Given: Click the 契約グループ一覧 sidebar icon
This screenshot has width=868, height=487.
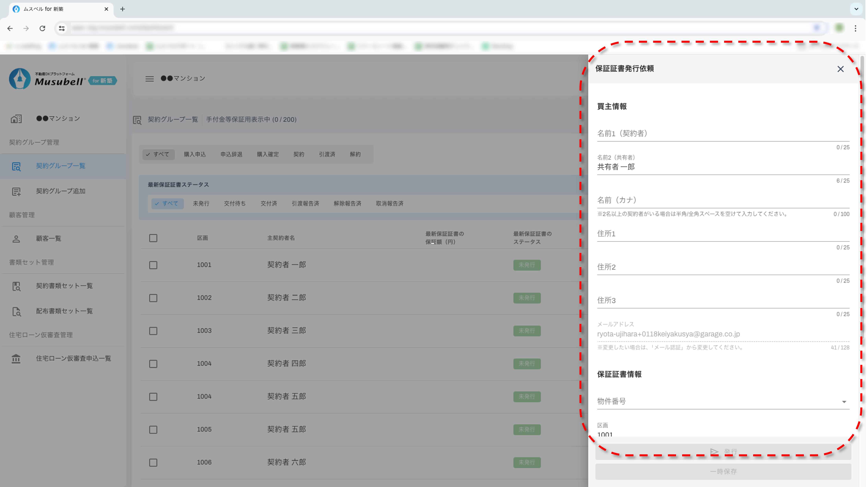Looking at the screenshot, I should [16, 166].
